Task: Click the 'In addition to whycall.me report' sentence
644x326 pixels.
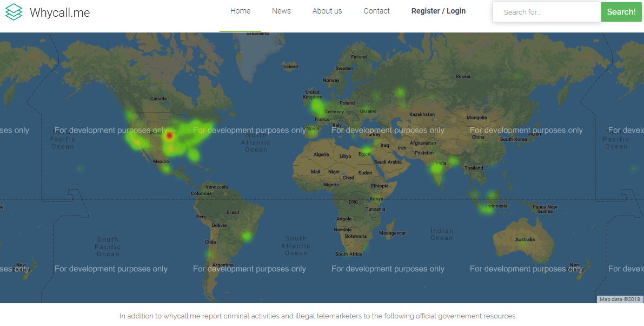Action: 318,316
